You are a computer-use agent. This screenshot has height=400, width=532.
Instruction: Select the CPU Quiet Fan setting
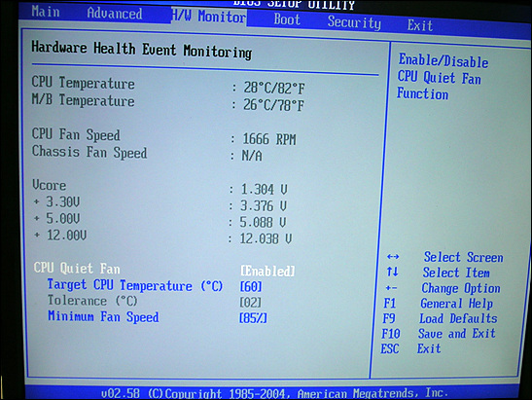point(77,269)
